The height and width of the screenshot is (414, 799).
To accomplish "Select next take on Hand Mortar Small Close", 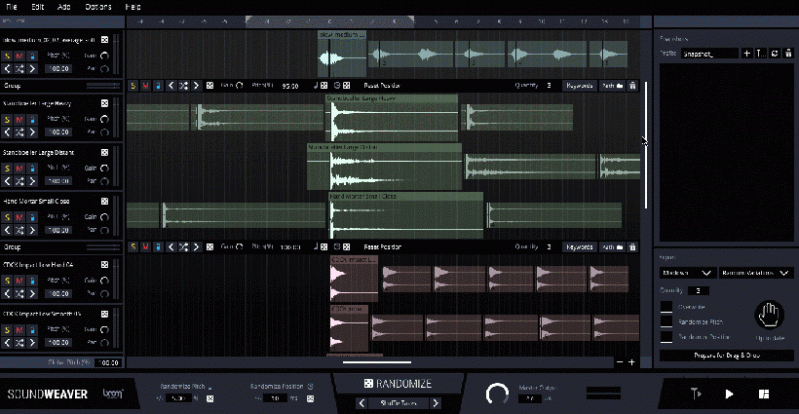I will (32, 230).
